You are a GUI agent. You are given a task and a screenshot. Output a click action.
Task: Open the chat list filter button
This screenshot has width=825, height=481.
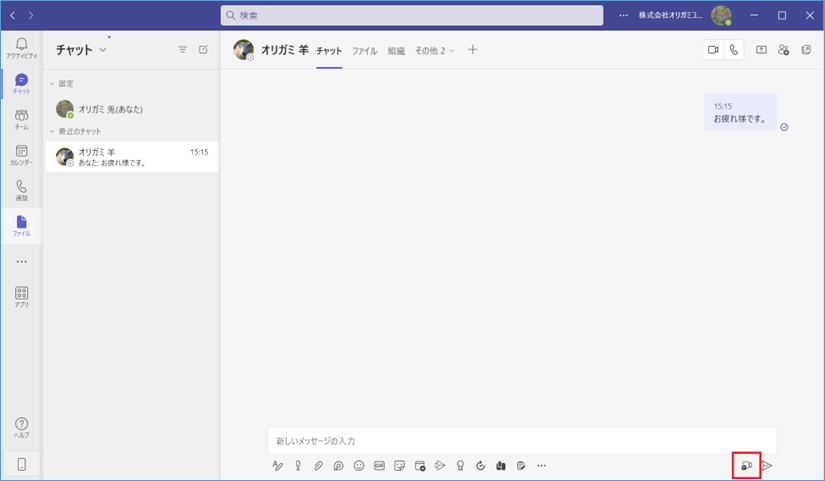[182, 49]
